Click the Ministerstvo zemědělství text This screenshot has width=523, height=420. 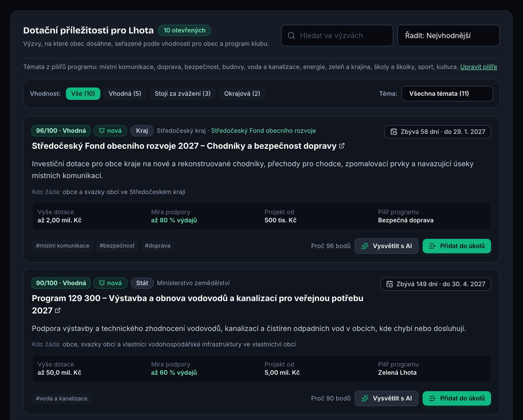click(x=193, y=283)
